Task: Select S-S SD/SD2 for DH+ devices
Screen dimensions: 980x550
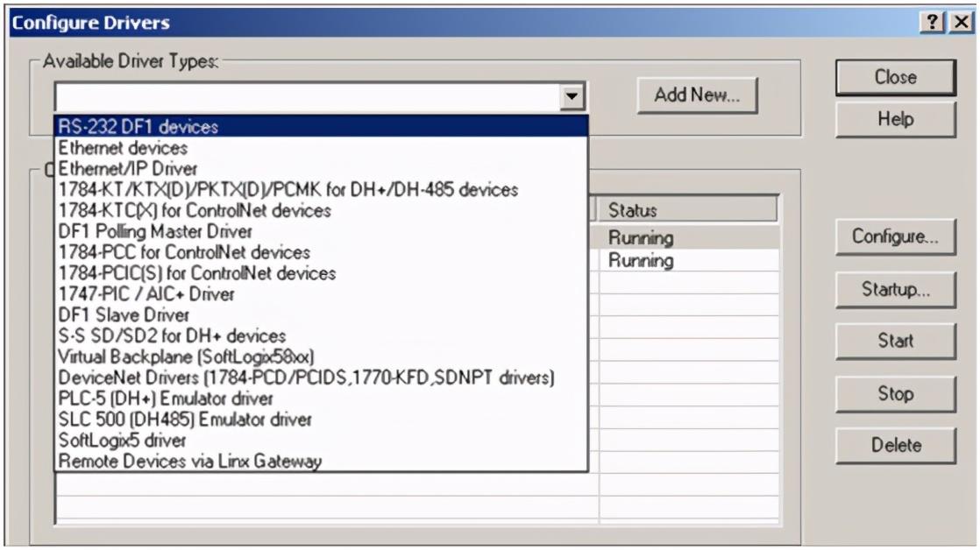Action: (321, 336)
